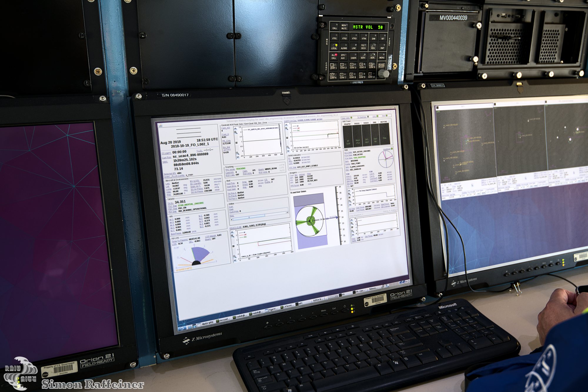Zoom out on the Chop Waveform plot
Viewport: 588px width, 392px height.
pos(353,231)
